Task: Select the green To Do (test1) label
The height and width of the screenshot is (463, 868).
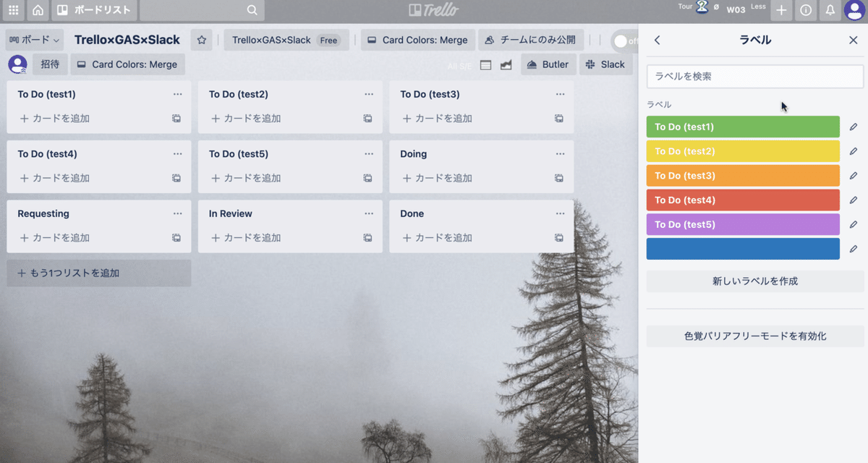Action: pyautogui.click(x=743, y=127)
